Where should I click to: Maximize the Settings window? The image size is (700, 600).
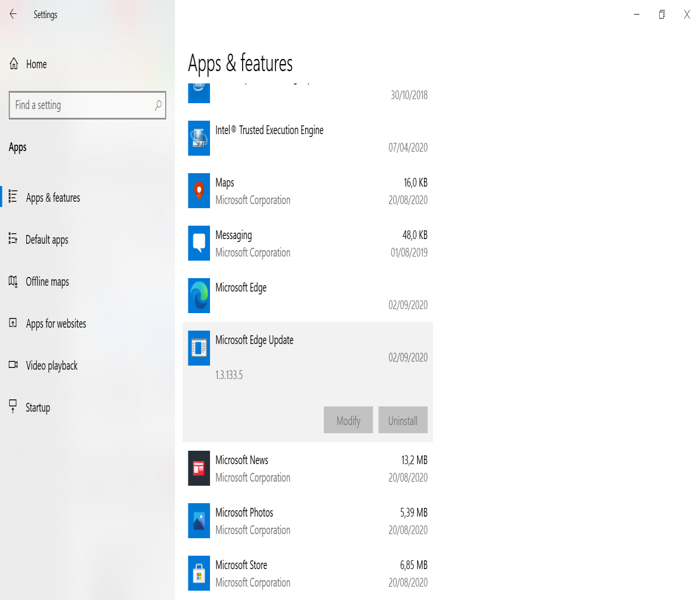pyautogui.click(x=662, y=15)
